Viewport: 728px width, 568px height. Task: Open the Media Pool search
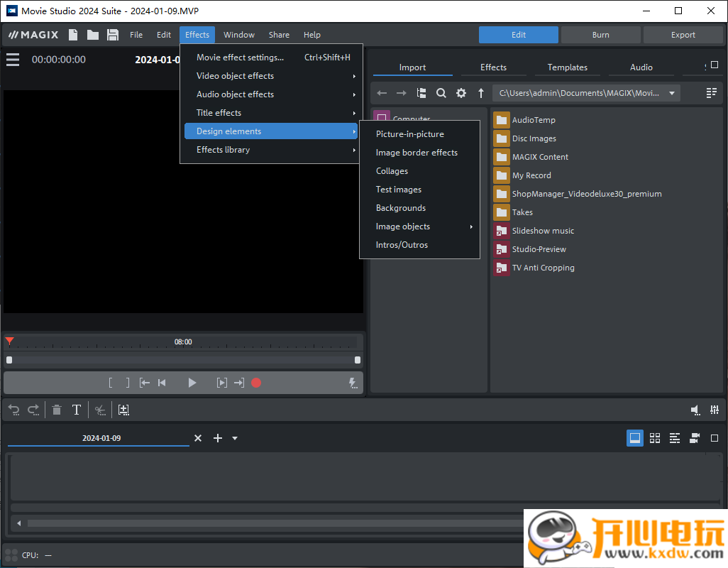441,93
